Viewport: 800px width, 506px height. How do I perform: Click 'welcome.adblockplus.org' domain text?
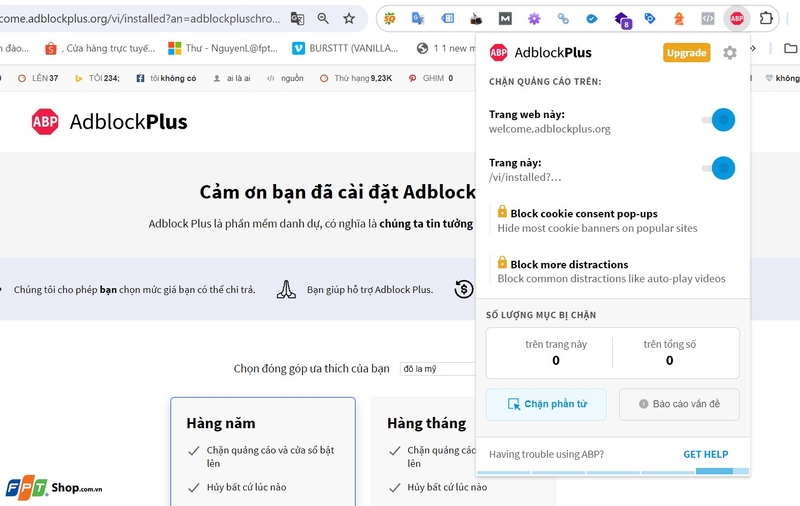549,129
